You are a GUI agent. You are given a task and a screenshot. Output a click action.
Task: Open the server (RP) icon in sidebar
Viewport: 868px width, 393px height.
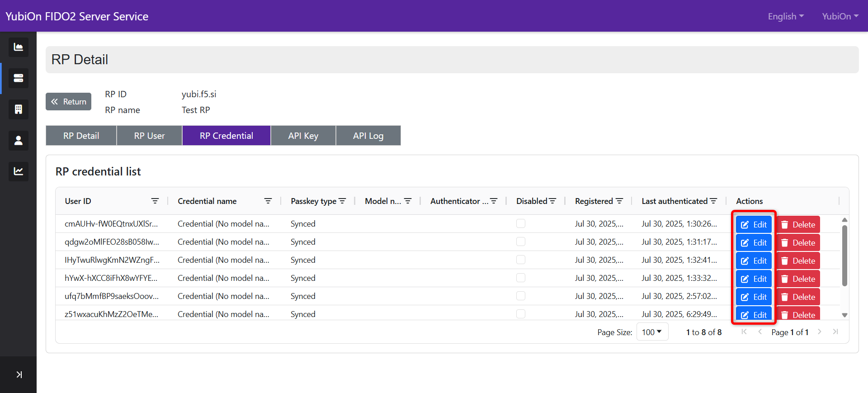pos(18,78)
